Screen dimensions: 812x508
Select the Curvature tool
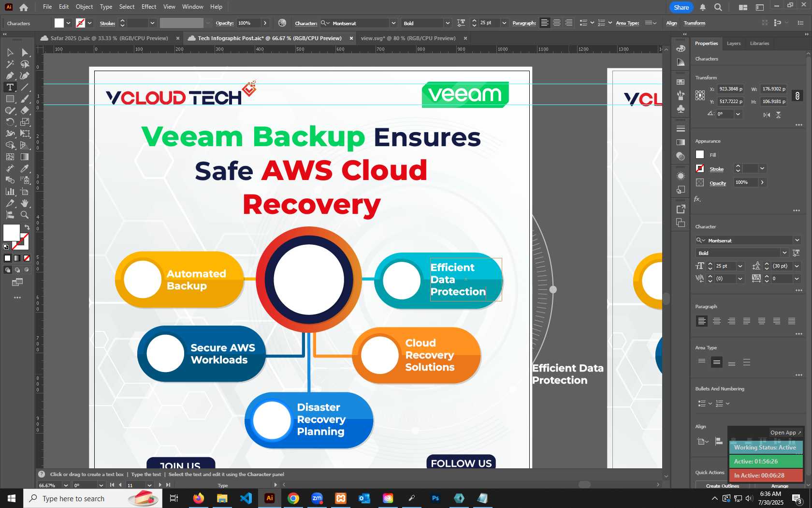[25, 75]
